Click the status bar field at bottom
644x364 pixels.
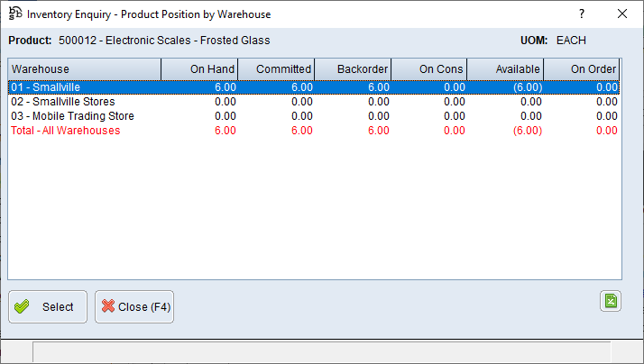pos(321,352)
